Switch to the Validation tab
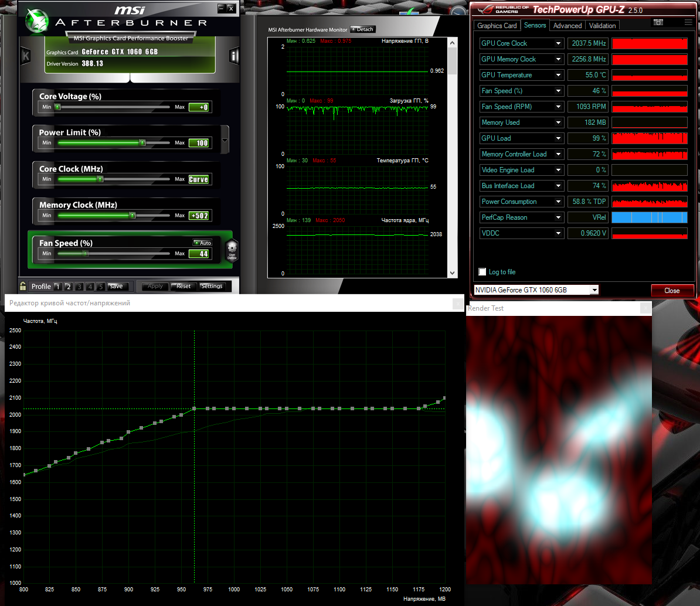Image resolution: width=700 pixels, height=606 pixels. tap(602, 26)
